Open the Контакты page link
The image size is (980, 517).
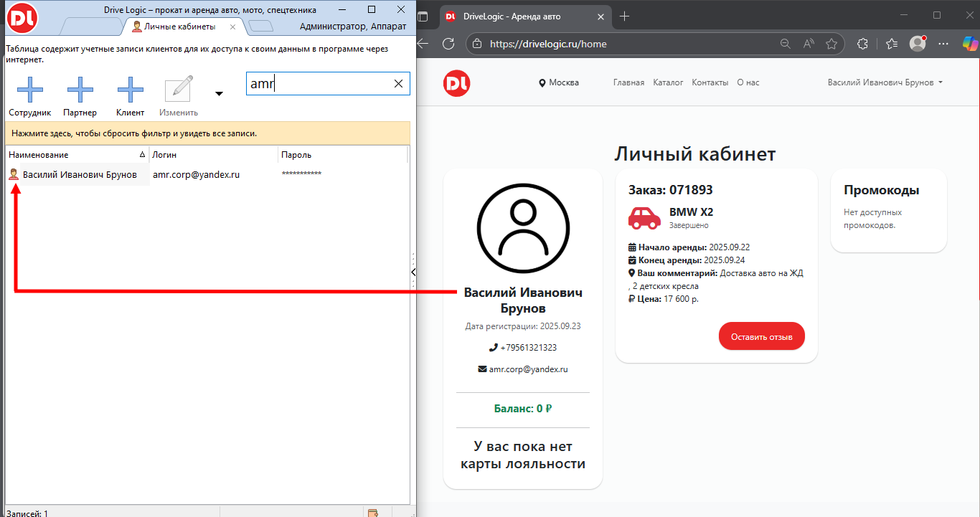(x=710, y=82)
